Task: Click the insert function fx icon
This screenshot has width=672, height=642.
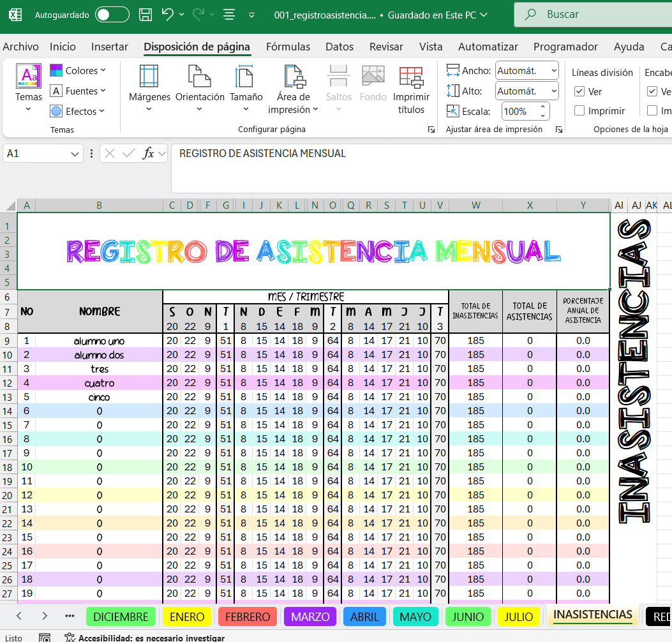Action: 148,153
